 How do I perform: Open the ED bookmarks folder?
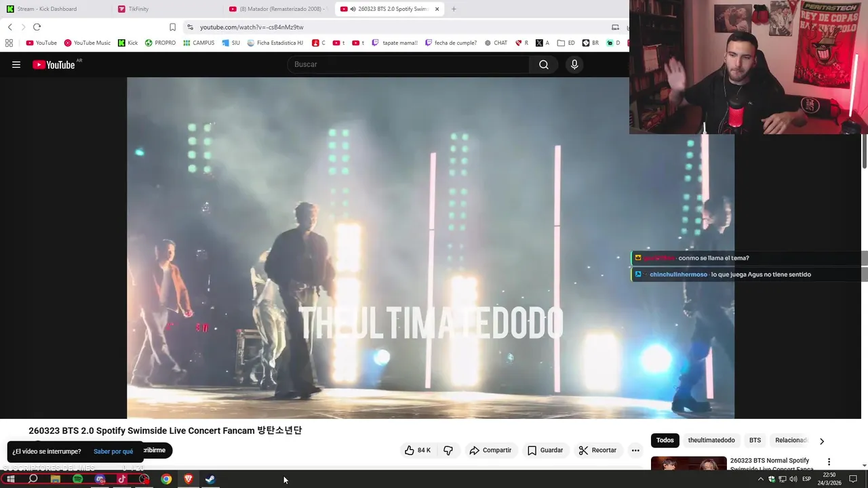click(x=566, y=43)
